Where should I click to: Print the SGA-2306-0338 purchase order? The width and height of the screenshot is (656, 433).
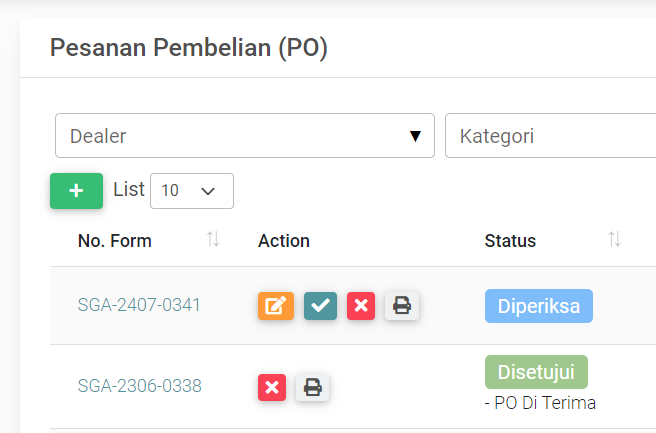(313, 387)
